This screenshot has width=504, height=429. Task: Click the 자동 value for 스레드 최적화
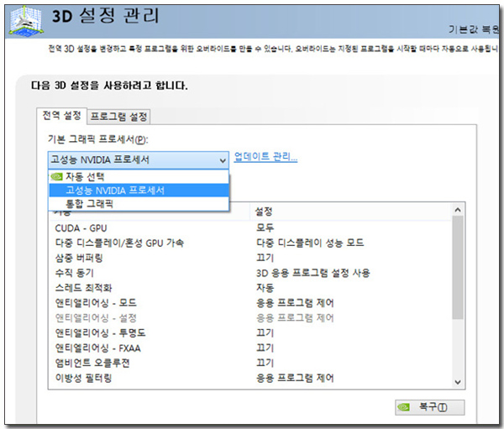[x=265, y=288]
